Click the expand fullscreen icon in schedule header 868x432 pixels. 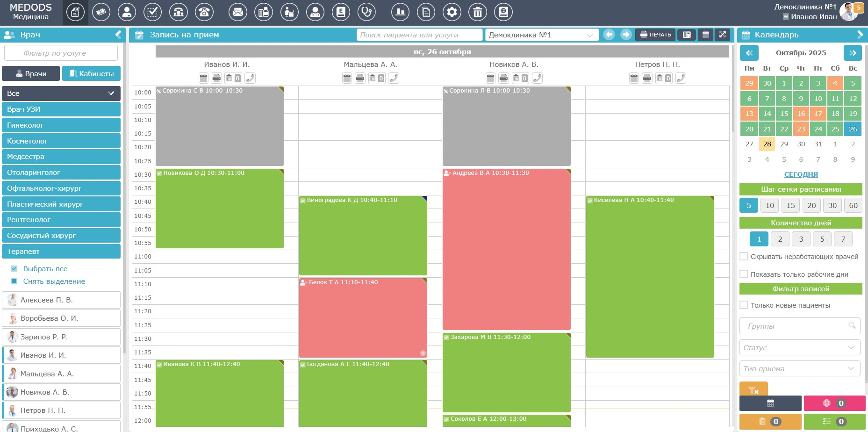coord(722,35)
